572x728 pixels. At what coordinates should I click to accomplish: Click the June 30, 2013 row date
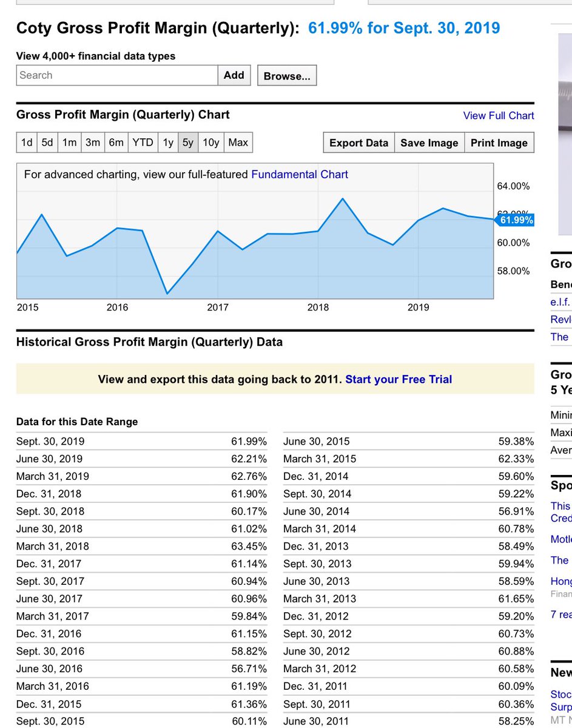(317, 581)
